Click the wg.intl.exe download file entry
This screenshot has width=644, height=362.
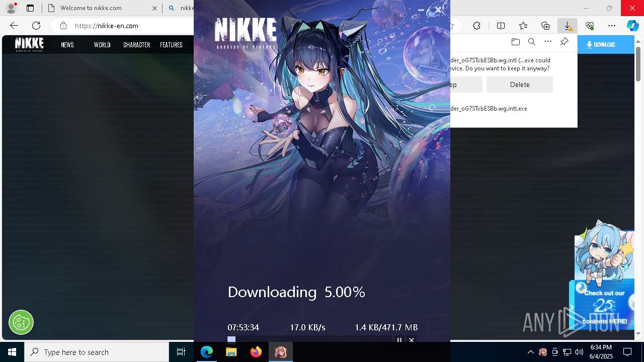[x=489, y=109]
